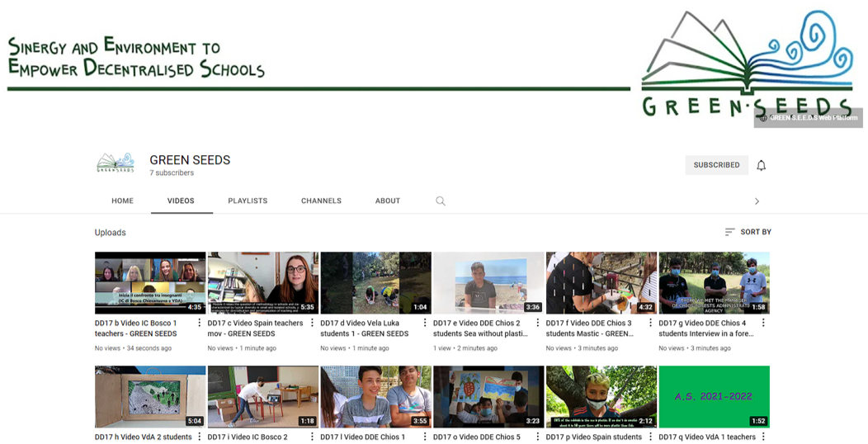Open title DD17 e Video DDE Chios 2 students

[480, 328]
